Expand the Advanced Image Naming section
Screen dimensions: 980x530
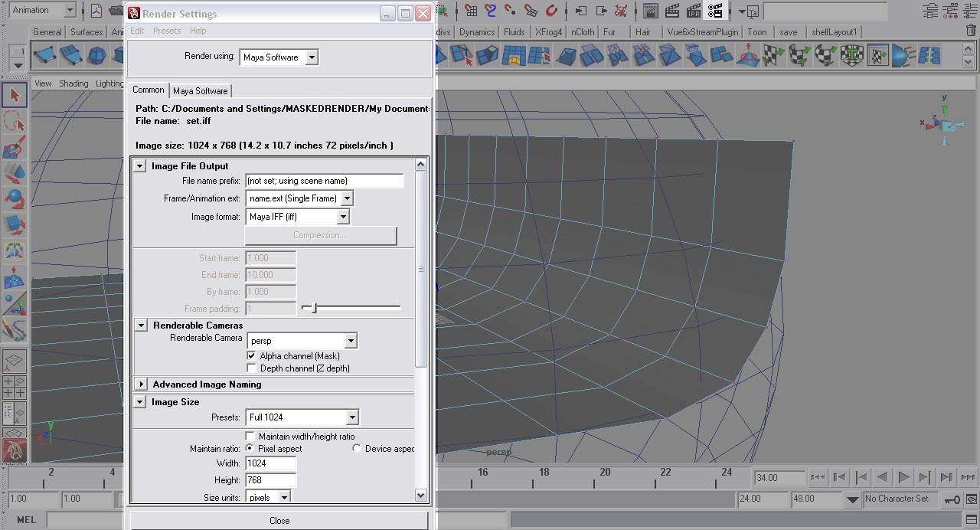pos(141,384)
